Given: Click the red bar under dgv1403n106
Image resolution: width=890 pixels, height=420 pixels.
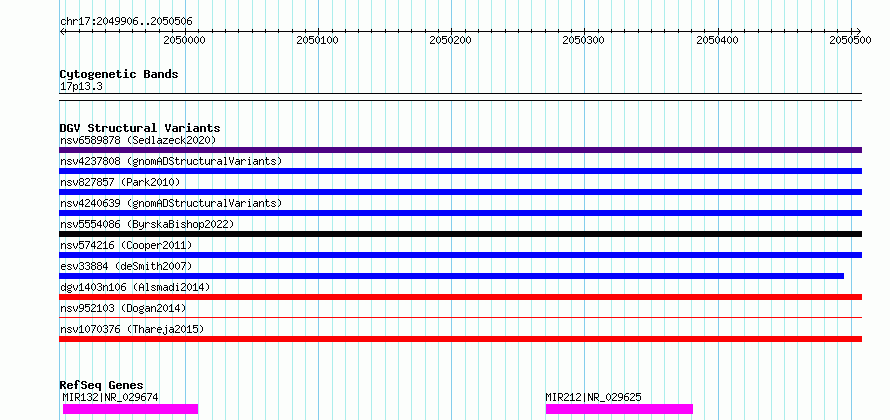Looking at the screenshot, I should [x=460, y=297].
